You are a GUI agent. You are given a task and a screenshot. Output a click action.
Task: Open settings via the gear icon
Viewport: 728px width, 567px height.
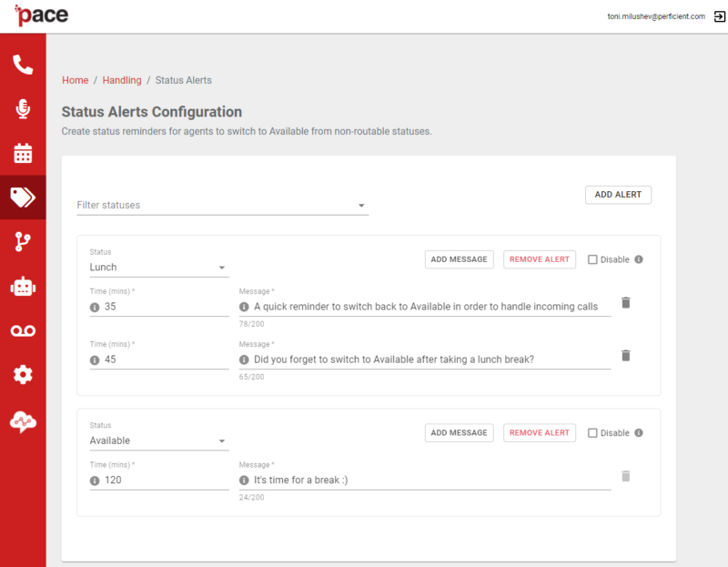click(23, 375)
